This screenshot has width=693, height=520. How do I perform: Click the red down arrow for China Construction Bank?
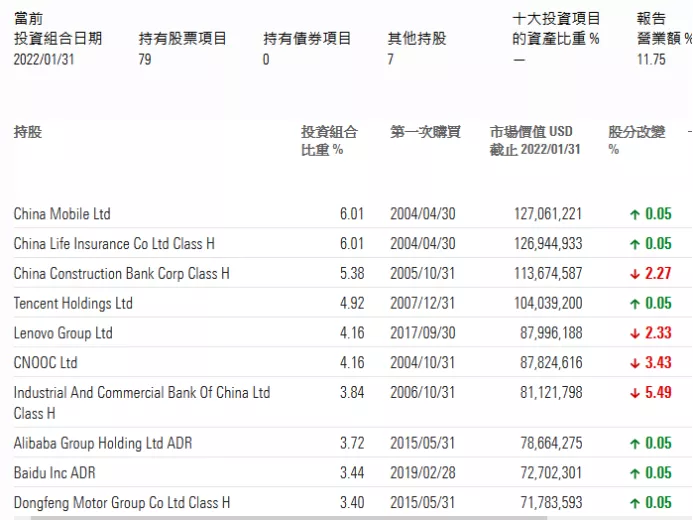click(634, 274)
